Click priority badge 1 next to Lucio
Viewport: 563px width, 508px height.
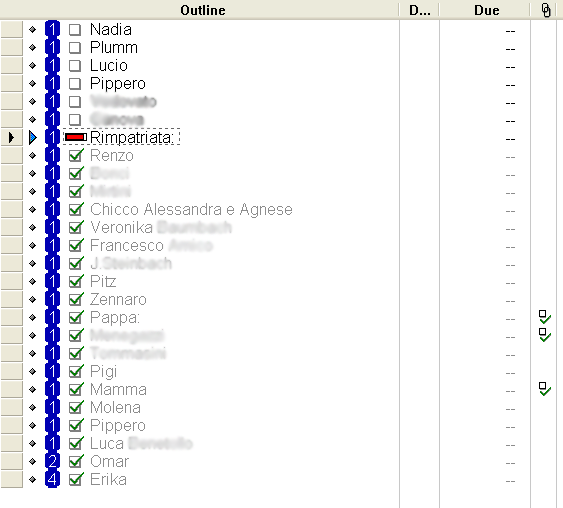coord(52,65)
